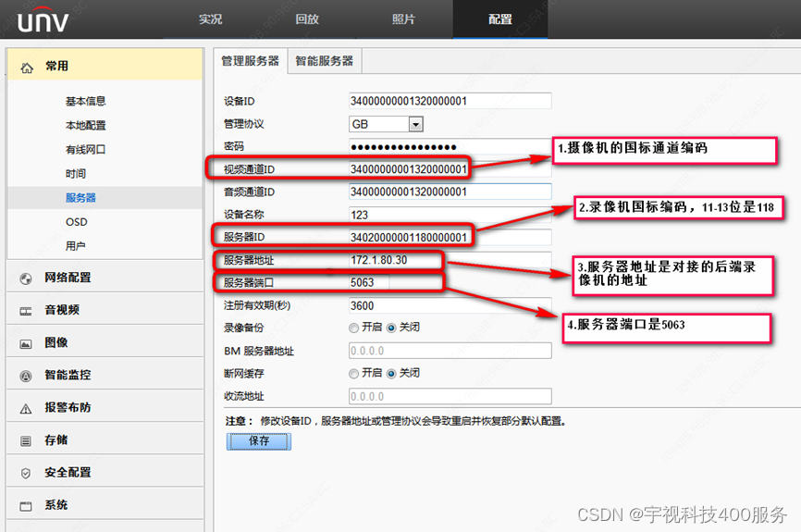Enable 断网缓存 with the 开启 radio
Image resolution: width=801 pixels, height=532 pixels.
click(353, 374)
